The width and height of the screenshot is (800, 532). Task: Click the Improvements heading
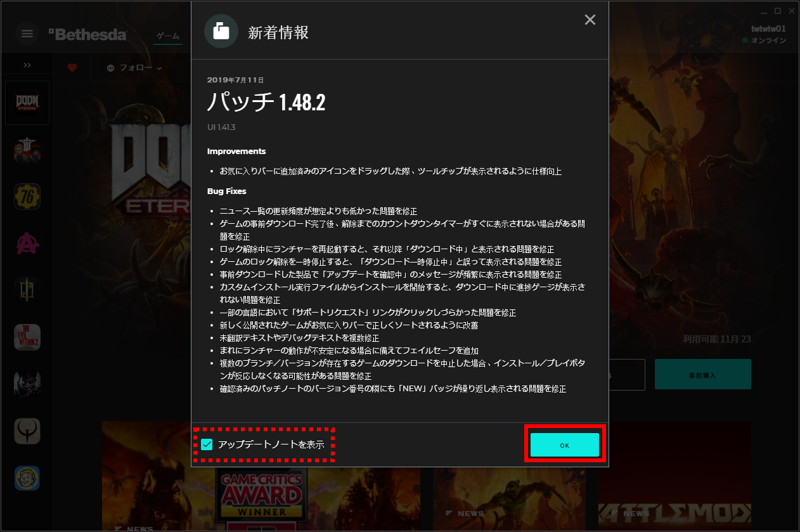tap(236, 152)
